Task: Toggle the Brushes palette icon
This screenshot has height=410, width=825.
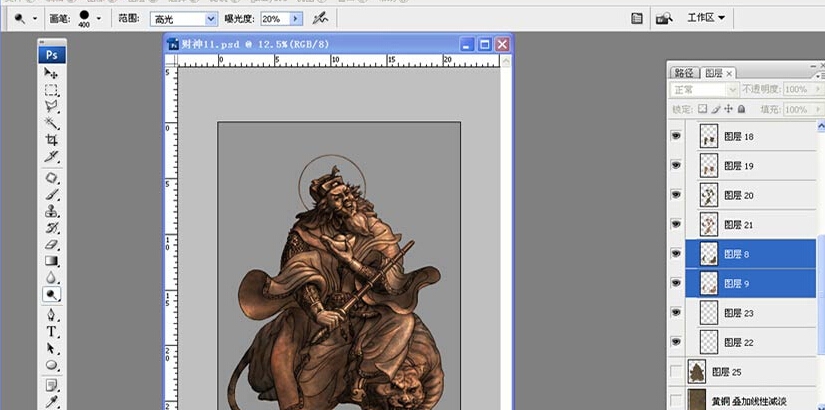Action: (x=637, y=18)
